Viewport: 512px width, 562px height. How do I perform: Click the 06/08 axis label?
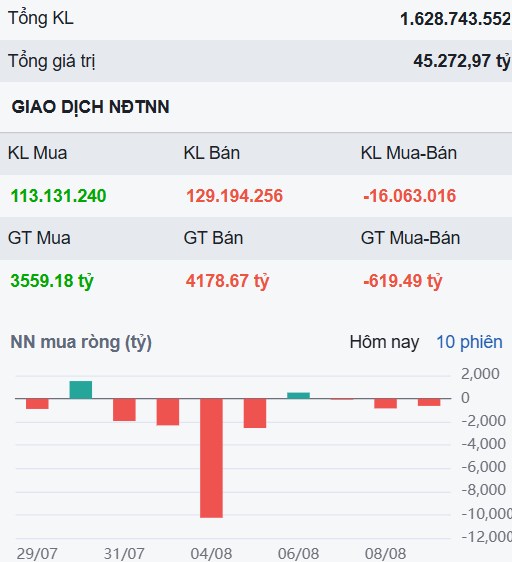[x=298, y=554]
